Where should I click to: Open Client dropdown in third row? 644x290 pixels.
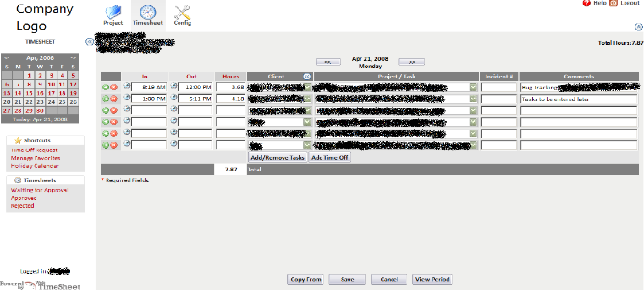pyautogui.click(x=307, y=110)
